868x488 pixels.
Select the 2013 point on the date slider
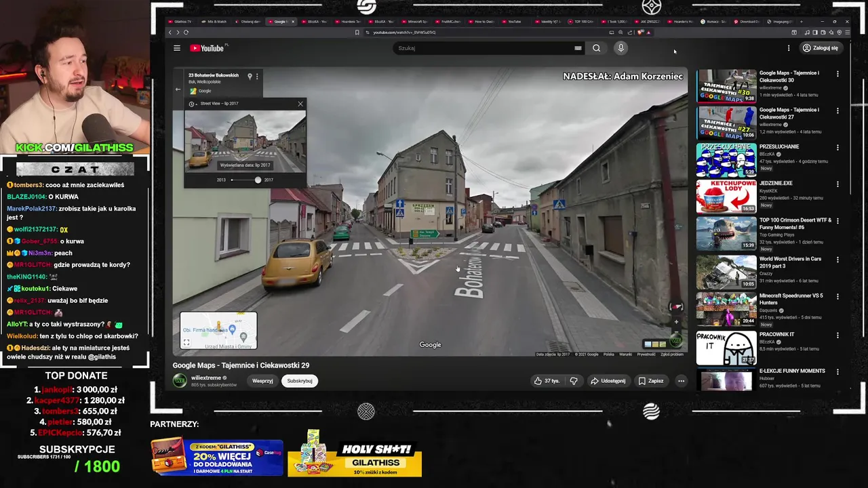[x=232, y=180]
